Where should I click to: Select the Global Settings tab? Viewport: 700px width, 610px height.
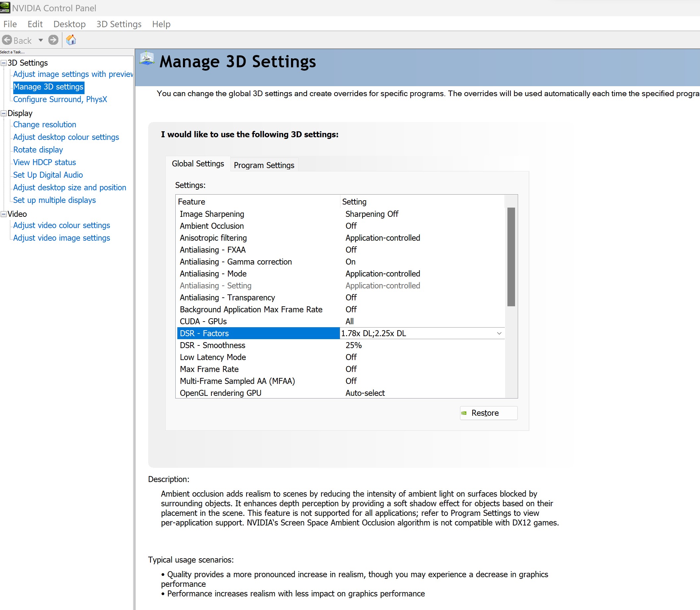(198, 164)
